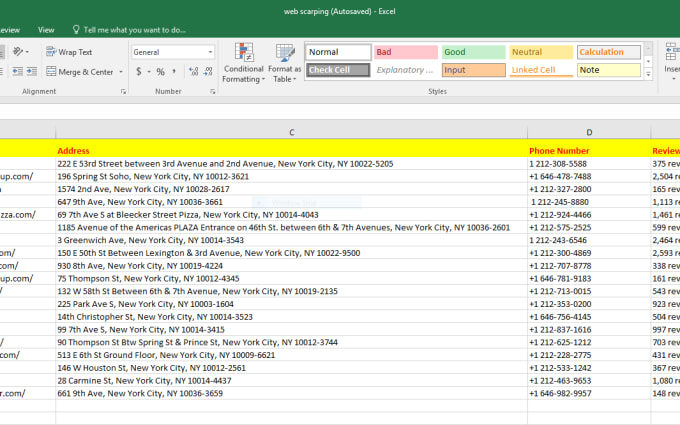Select cell with 75 Thompson St address
Viewport: 680px width, 425px height.
291,278
